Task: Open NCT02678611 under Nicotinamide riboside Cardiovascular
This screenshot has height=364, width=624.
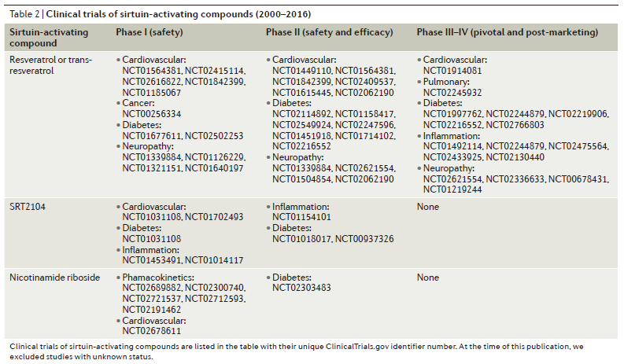Action: 152,331
